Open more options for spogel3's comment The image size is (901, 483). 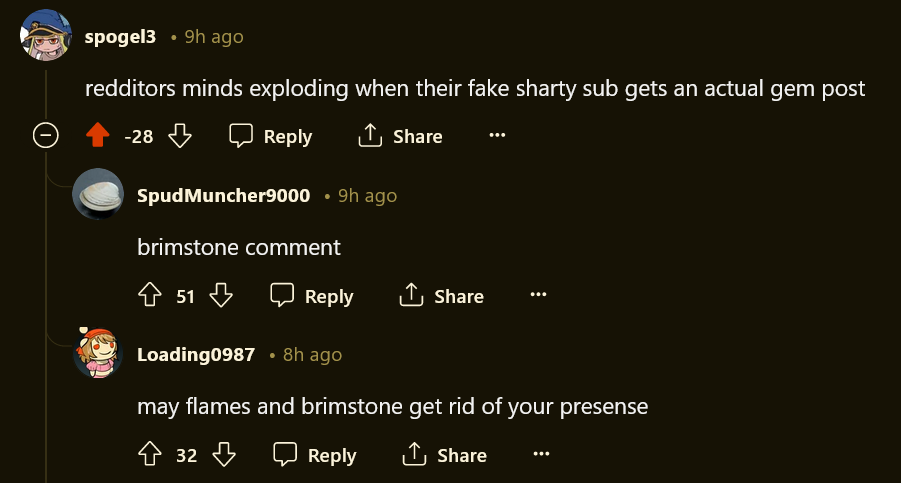point(497,136)
